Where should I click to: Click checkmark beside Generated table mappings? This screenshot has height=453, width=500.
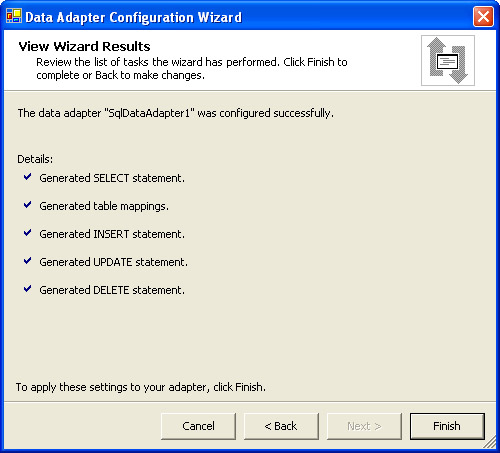click(27, 205)
